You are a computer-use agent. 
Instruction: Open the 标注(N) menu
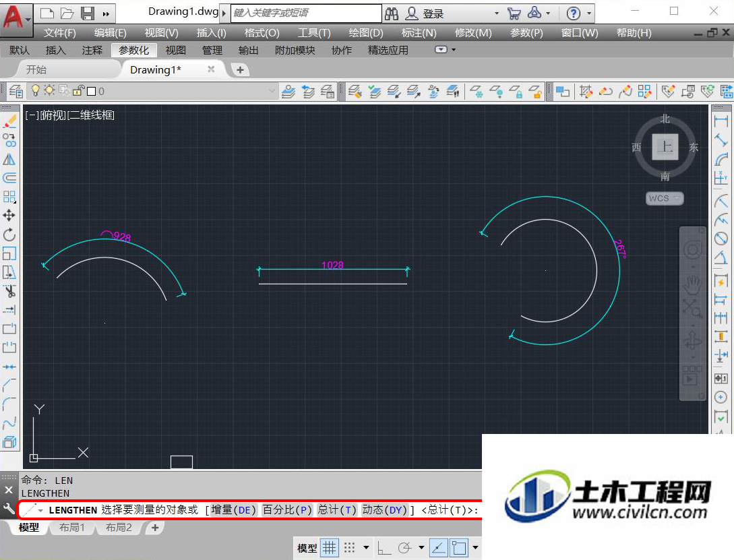pyautogui.click(x=419, y=33)
